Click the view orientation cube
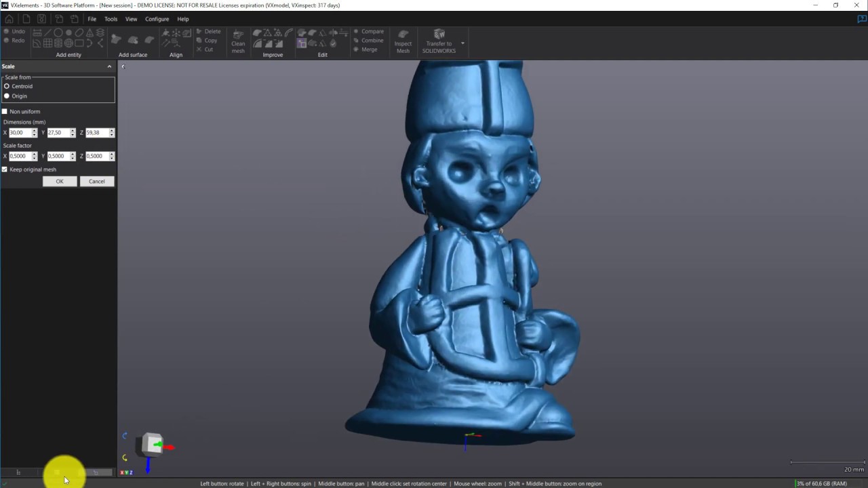Image resolution: width=868 pixels, height=488 pixels. point(153,445)
